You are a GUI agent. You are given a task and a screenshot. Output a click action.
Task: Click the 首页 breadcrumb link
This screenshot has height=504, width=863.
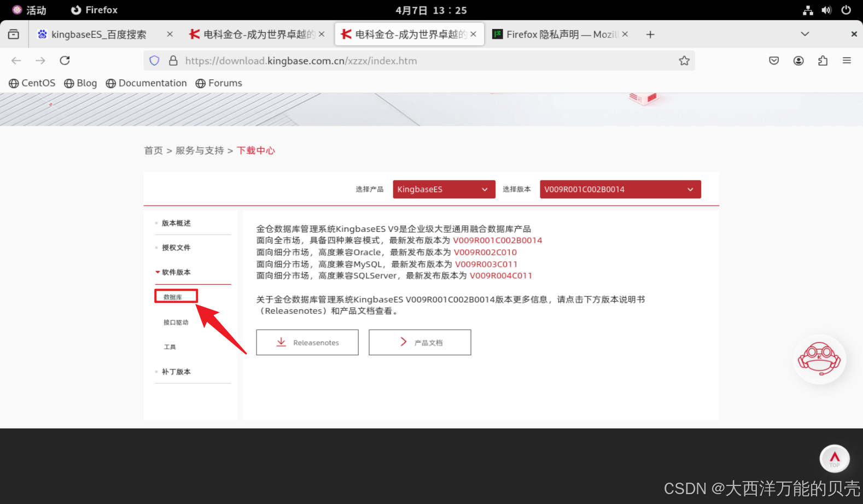tap(153, 150)
